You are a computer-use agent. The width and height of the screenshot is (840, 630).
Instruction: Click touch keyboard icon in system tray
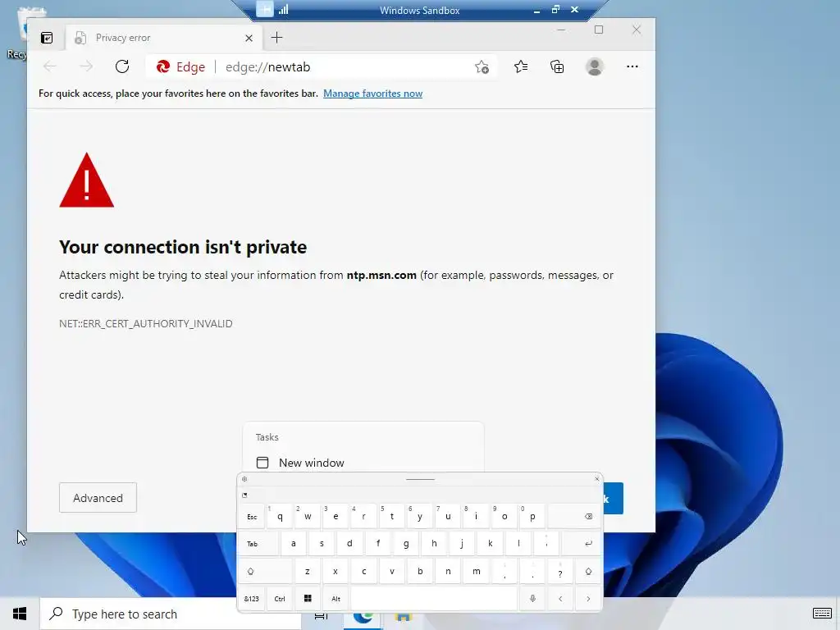822,614
